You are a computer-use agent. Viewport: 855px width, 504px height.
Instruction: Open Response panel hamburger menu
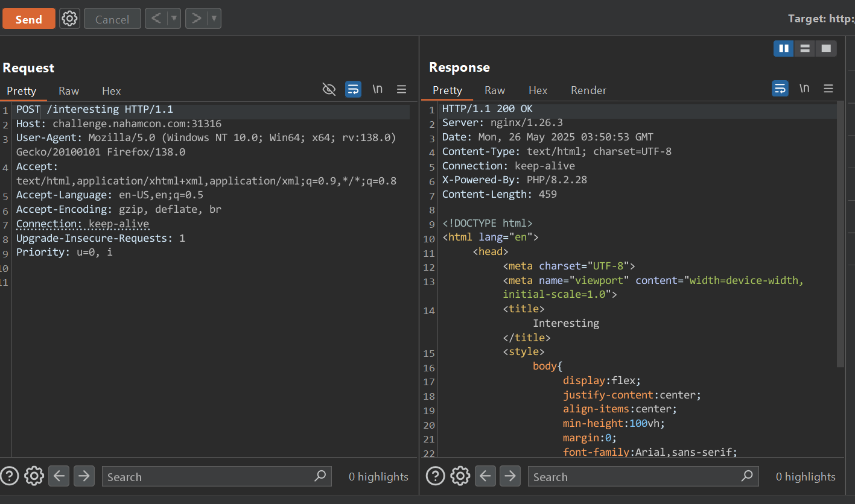(x=828, y=89)
